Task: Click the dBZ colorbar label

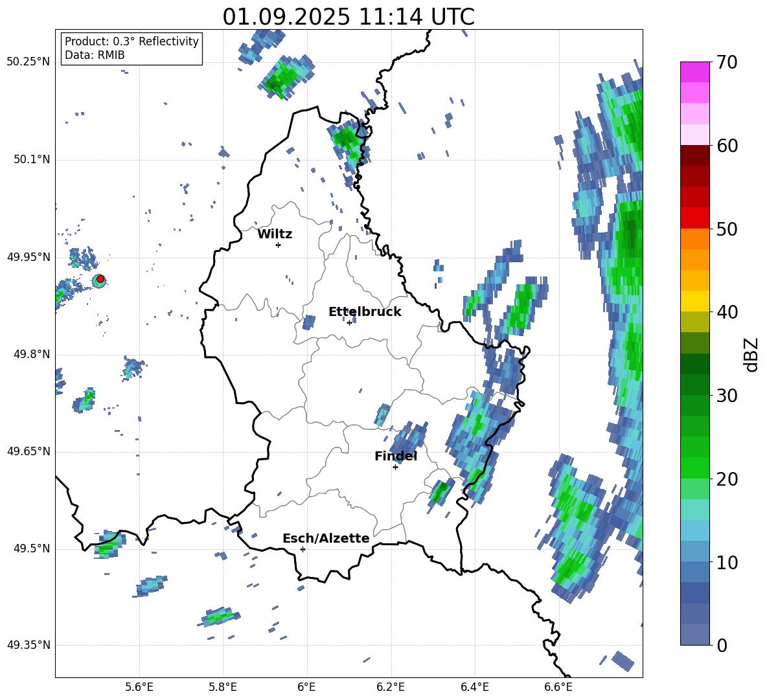Action: click(x=752, y=354)
